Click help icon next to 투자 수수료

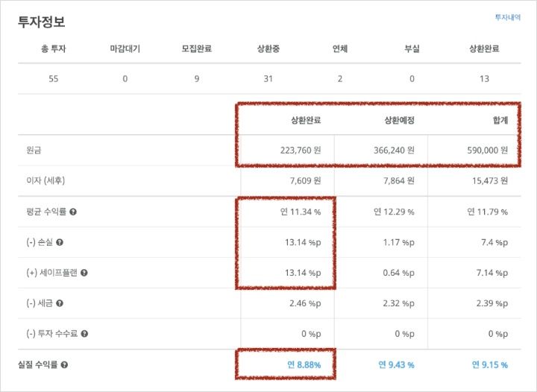(x=84, y=334)
